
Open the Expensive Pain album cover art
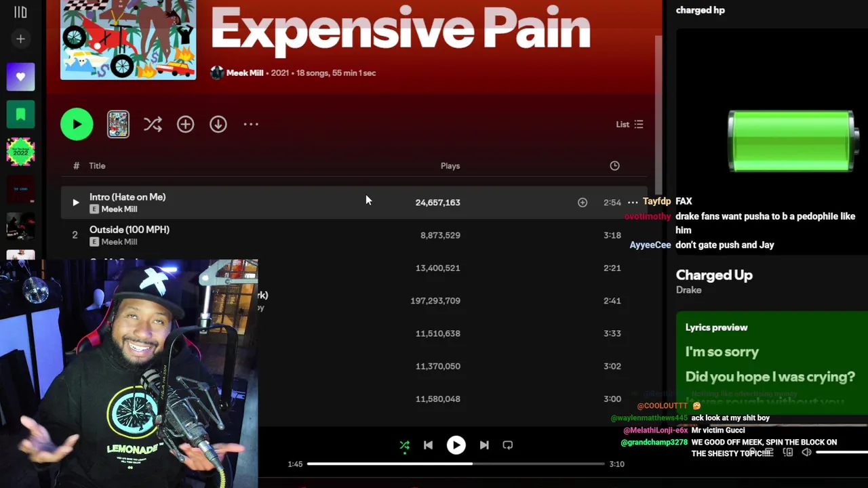point(128,39)
